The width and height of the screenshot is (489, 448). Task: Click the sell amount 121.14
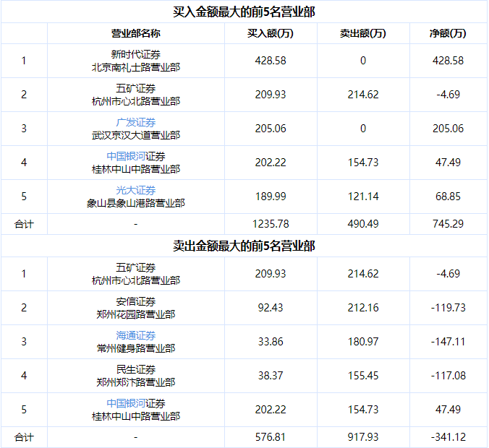click(x=363, y=197)
